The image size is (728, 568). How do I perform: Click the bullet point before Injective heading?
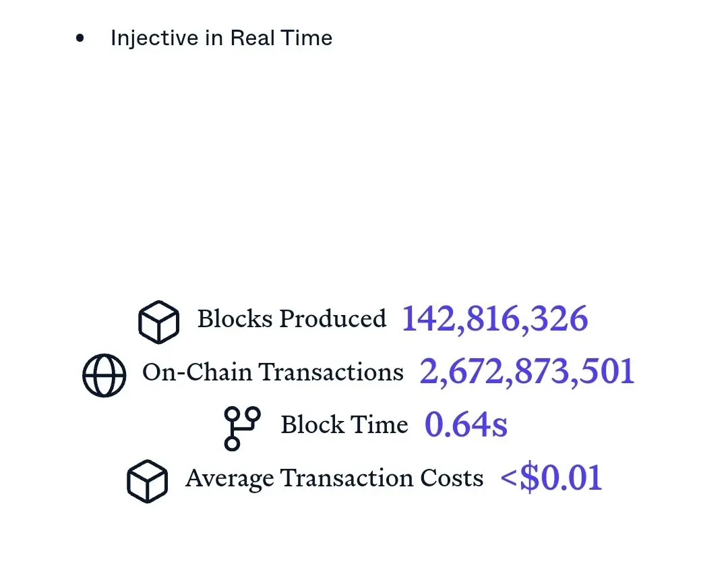80,38
